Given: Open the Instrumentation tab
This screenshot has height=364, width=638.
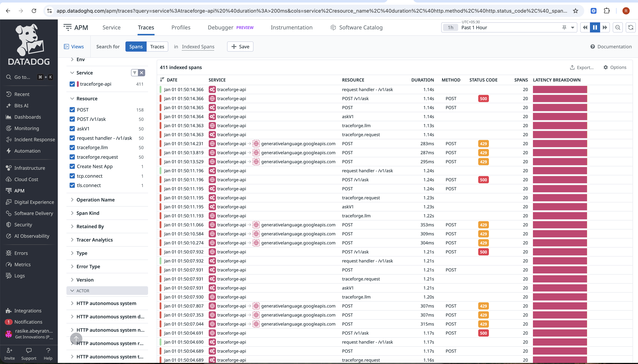Looking at the screenshot, I should coord(291,27).
